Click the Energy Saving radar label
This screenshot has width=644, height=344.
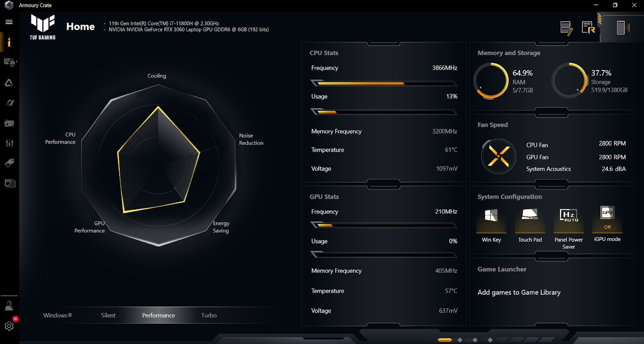(221, 227)
